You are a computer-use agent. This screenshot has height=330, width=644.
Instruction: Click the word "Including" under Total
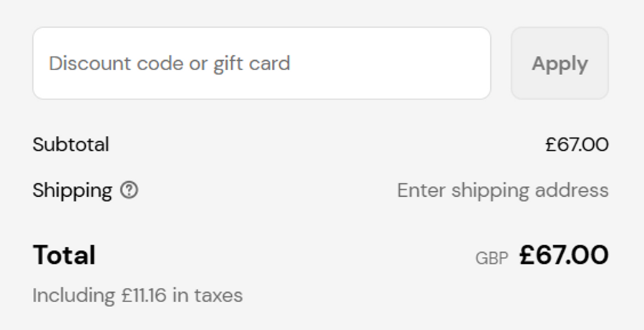tap(74, 295)
